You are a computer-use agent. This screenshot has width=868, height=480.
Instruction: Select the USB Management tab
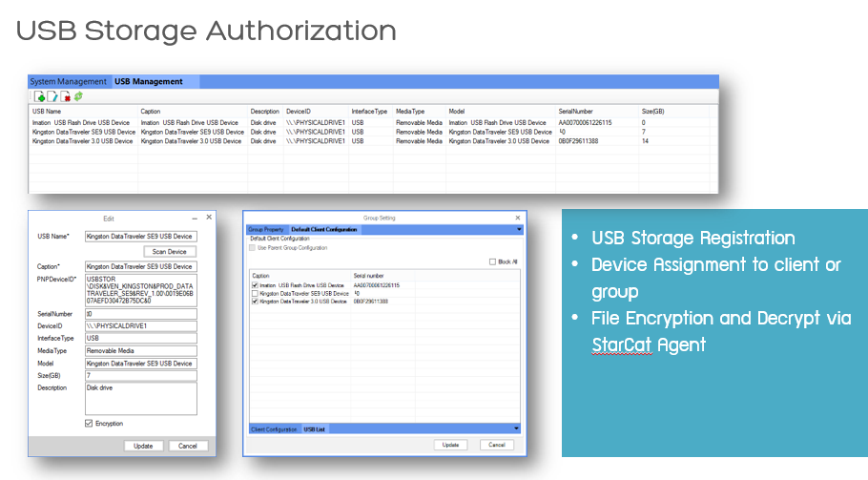tap(149, 81)
